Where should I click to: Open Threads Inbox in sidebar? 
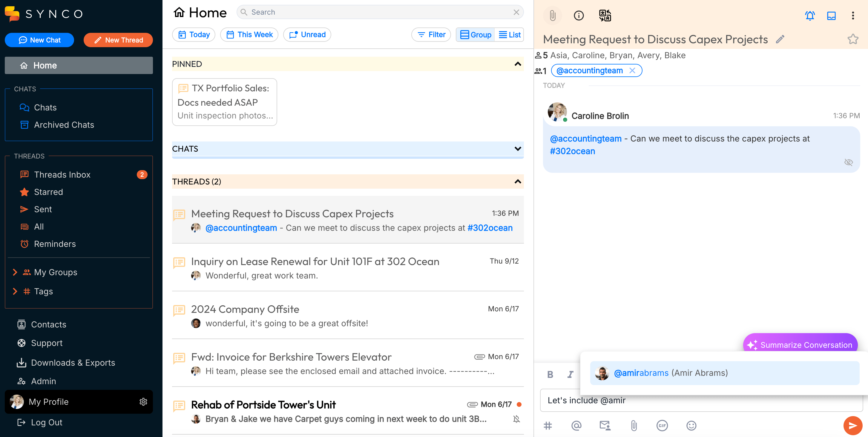pyautogui.click(x=62, y=174)
